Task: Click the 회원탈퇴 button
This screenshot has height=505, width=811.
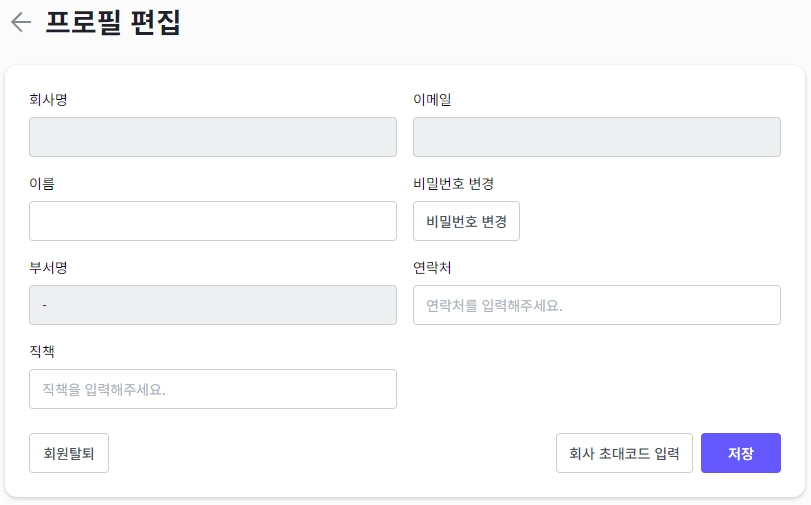Action: [x=69, y=453]
